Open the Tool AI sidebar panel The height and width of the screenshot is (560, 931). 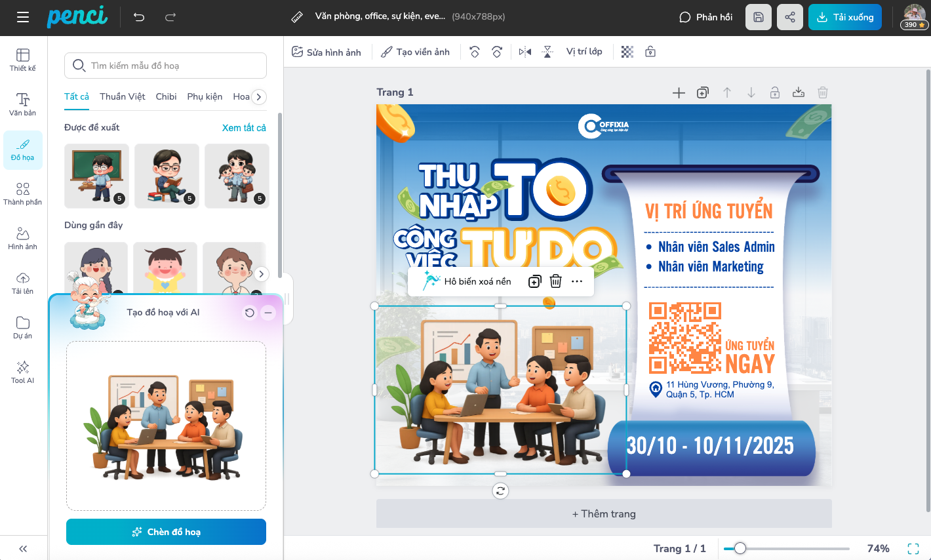point(22,372)
